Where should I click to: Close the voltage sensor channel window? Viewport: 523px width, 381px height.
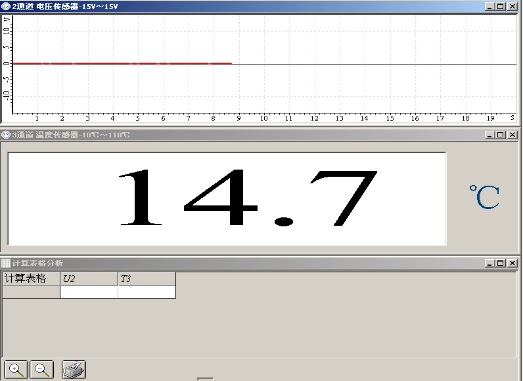pos(512,6)
